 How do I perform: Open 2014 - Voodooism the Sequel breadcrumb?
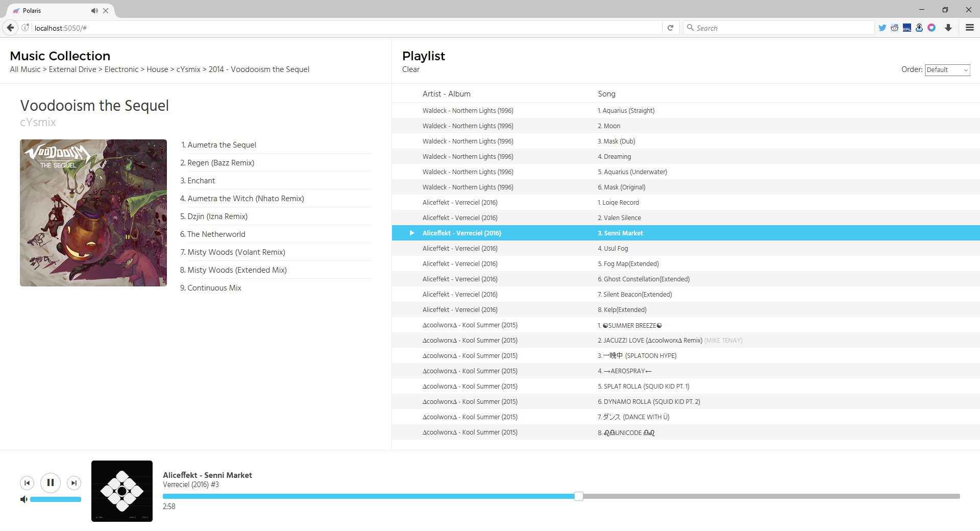(259, 69)
